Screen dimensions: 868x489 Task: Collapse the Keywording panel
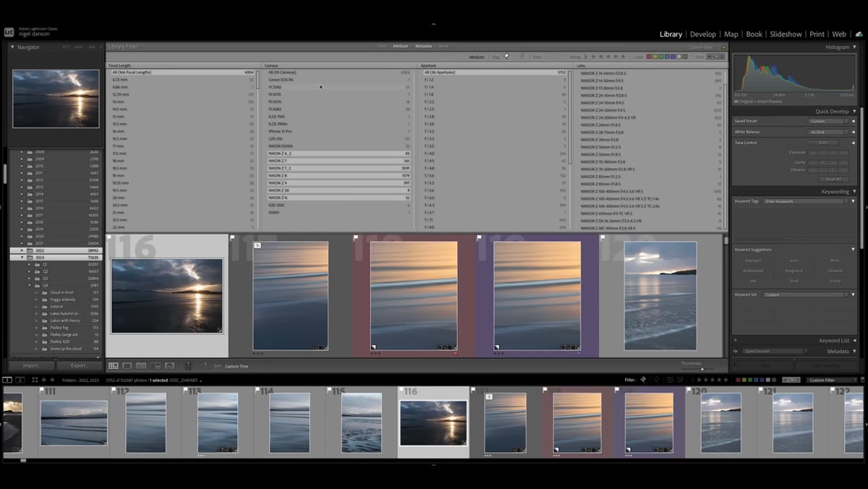[854, 192]
